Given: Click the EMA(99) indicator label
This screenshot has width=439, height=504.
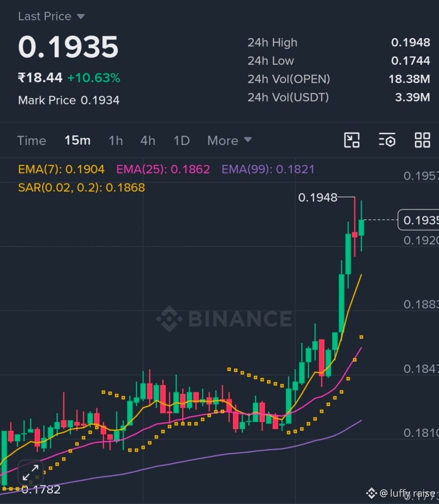Looking at the screenshot, I should [268, 169].
